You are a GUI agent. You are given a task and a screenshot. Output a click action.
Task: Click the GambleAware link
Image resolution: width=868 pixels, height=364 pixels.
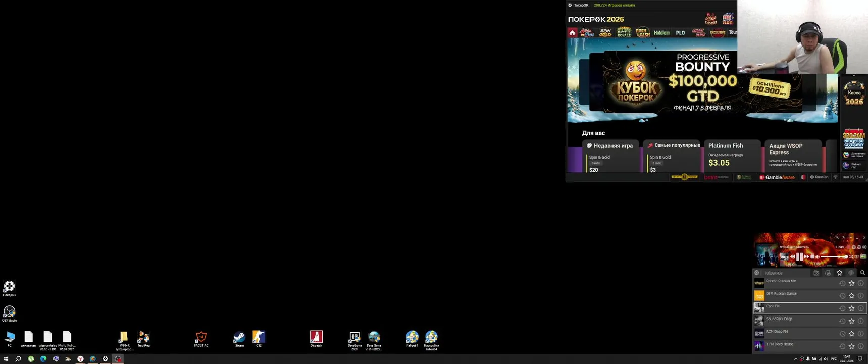pos(777,177)
